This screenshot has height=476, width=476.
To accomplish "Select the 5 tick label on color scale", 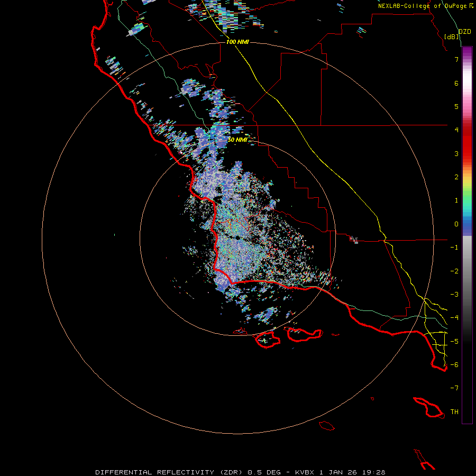I will click(456, 106).
